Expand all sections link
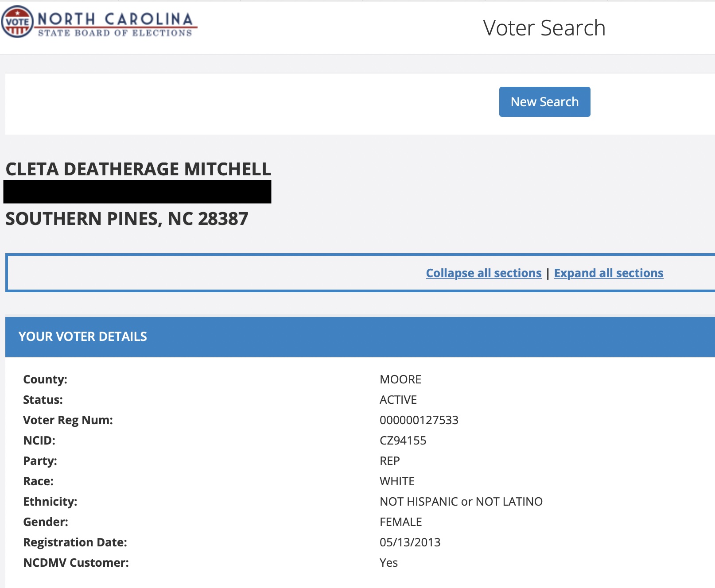715x588 pixels. coord(609,273)
